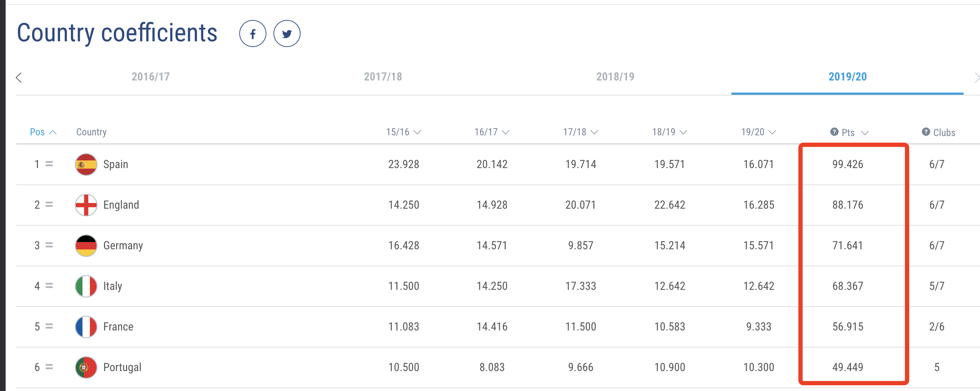Sort by the 18/19 column
This screenshot has height=391, width=980.
[669, 132]
